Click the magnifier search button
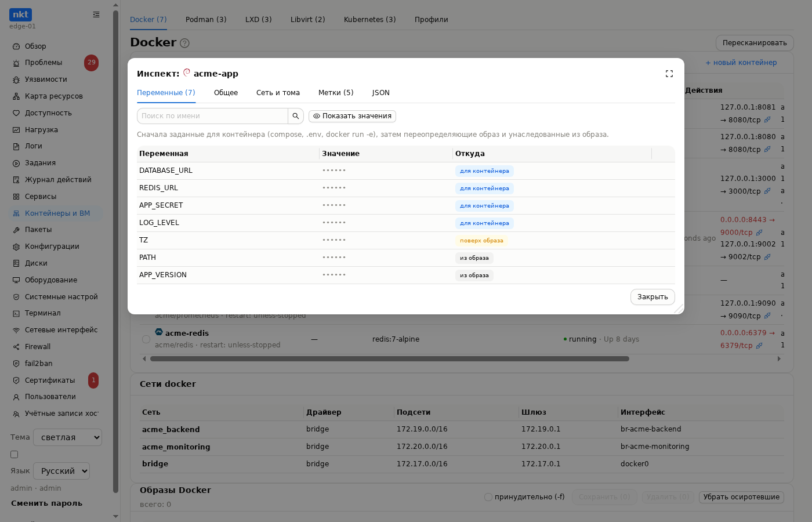The height and width of the screenshot is (522, 812). [296, 116]
